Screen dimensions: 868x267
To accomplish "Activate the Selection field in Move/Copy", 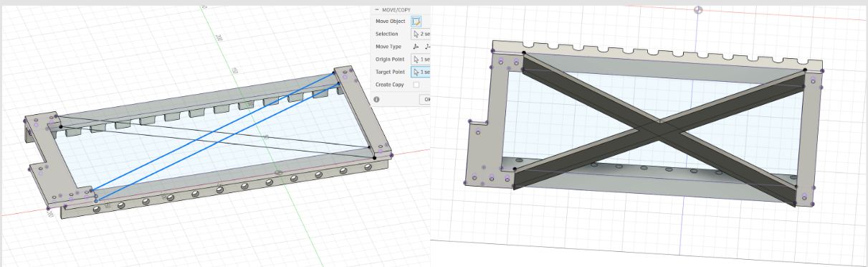I will click(x=421, y=34).
